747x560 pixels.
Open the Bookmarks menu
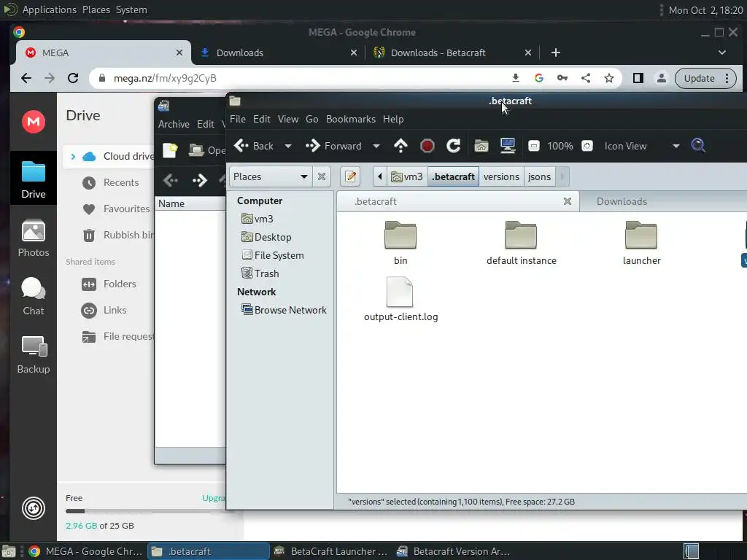click(351, 119)
